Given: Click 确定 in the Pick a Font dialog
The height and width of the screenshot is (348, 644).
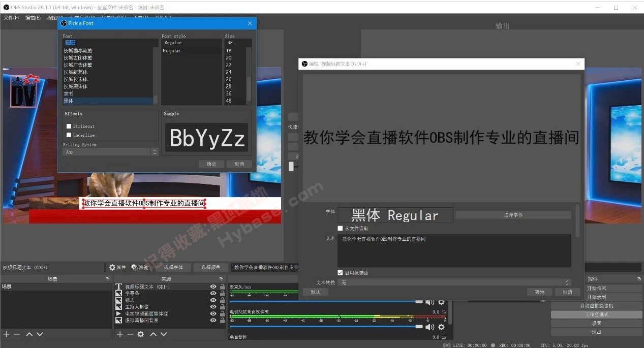Looking at the screenshot, I should point(211,164).
